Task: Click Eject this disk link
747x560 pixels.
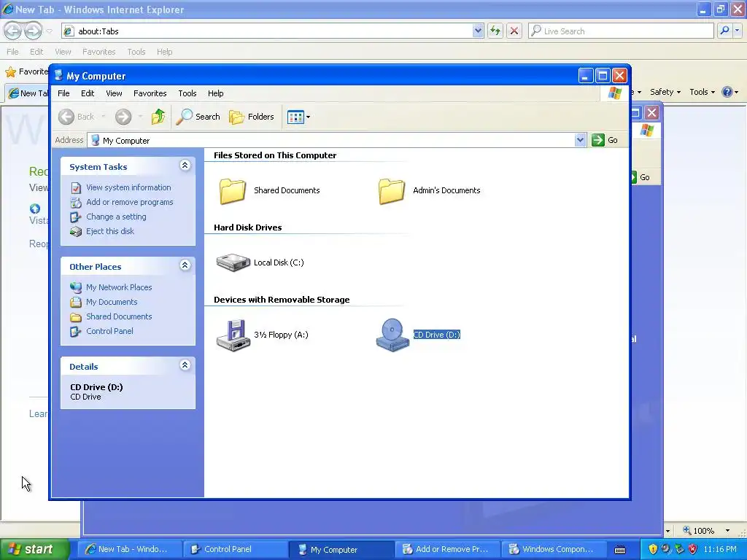Action: point(110,231)
